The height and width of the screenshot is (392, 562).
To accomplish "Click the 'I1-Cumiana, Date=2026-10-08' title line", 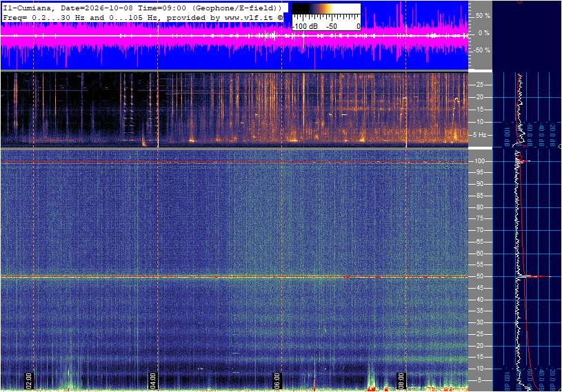I will pos(143,8).
